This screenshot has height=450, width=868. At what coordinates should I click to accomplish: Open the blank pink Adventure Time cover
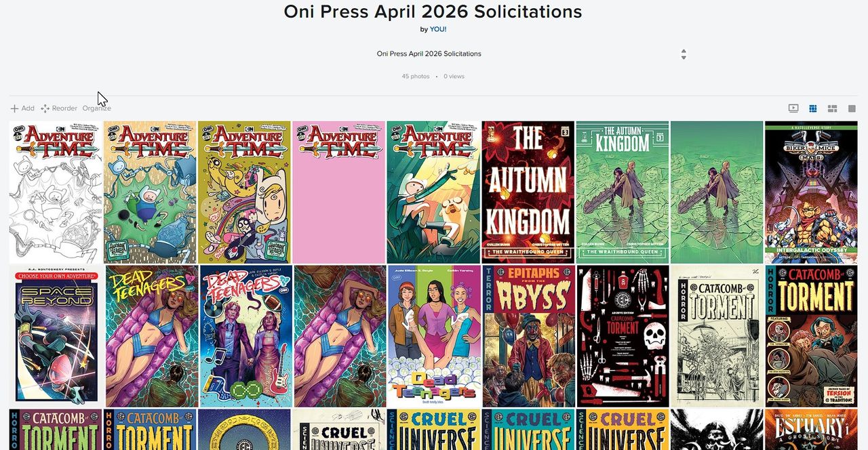pyautogui.click(x=339, y=192)
